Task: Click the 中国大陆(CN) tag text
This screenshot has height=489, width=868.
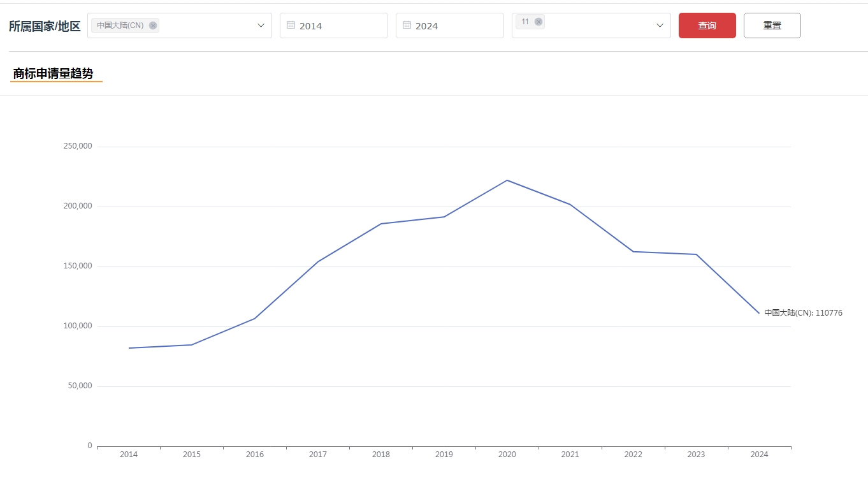Action: tap(120, 26)
